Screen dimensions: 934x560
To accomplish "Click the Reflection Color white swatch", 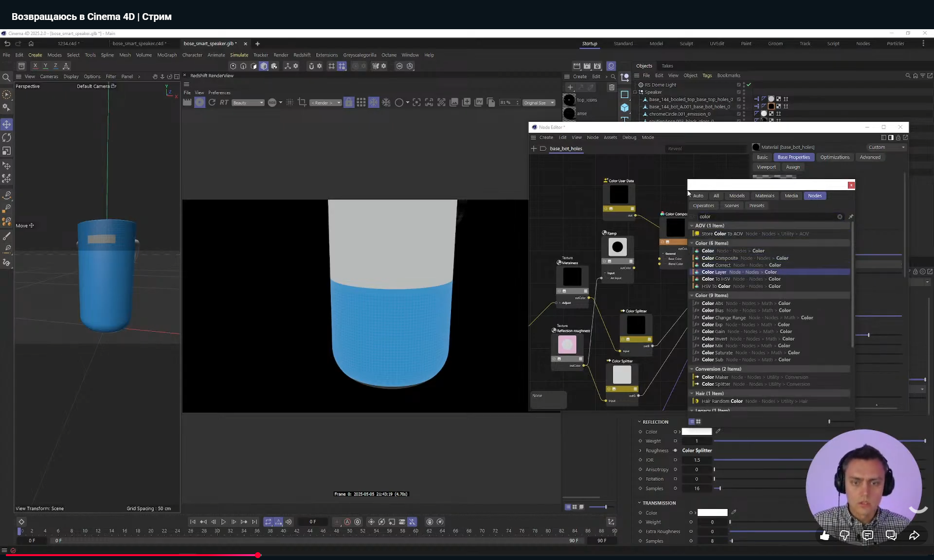I will tap(697, 432).
